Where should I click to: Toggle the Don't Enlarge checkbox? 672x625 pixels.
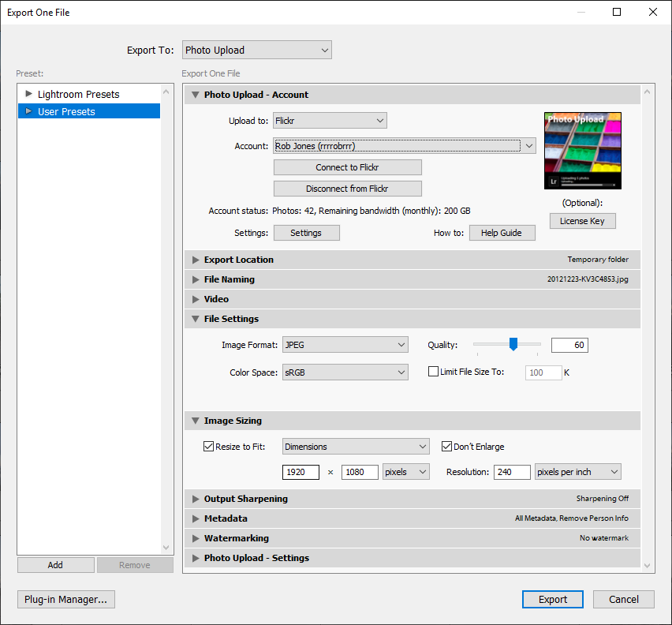coord(446,447)
